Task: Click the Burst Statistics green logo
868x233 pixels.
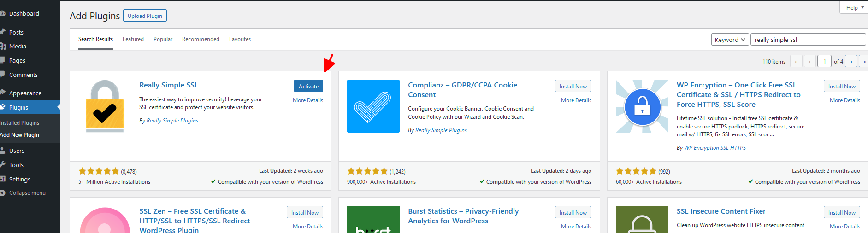Action: pos(373,220)
